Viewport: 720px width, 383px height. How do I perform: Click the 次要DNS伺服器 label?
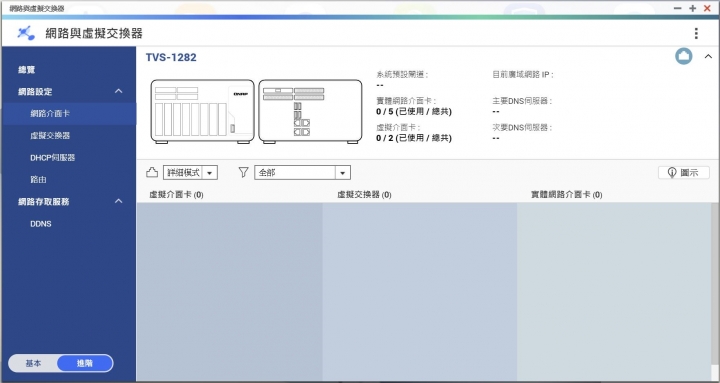point(522,128)
